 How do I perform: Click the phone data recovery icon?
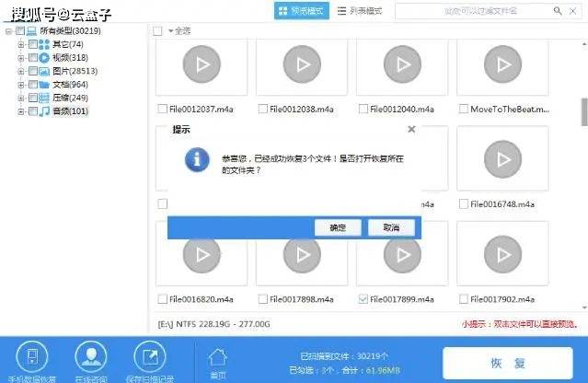(x=32, y=356)
